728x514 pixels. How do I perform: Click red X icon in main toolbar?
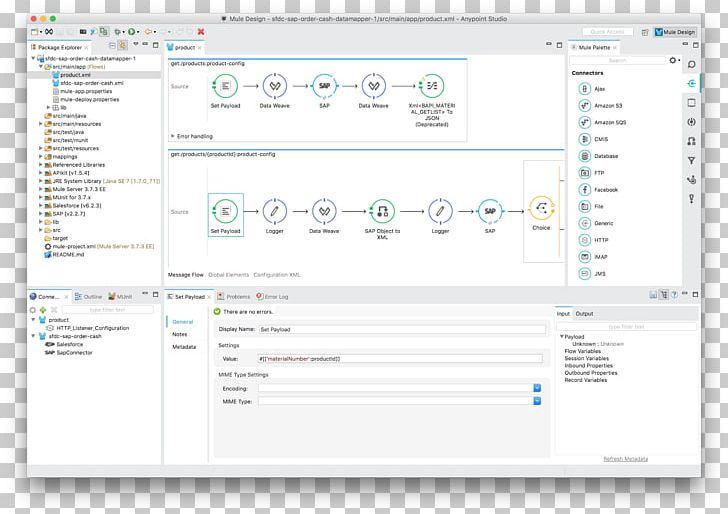tap(201, 32)
